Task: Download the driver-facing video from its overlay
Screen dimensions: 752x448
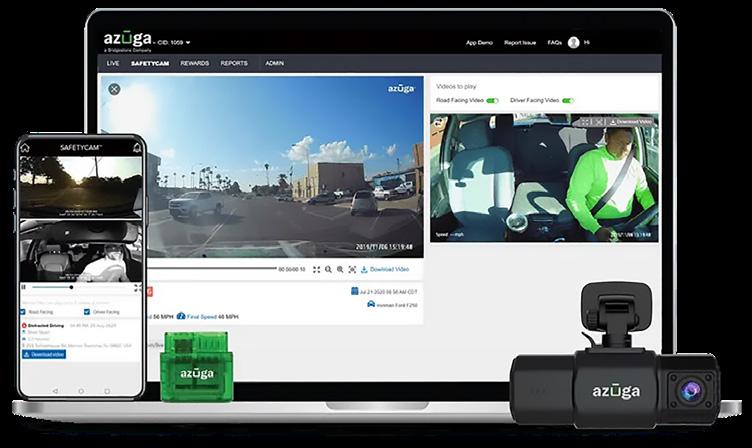Action: pos(631,122)
